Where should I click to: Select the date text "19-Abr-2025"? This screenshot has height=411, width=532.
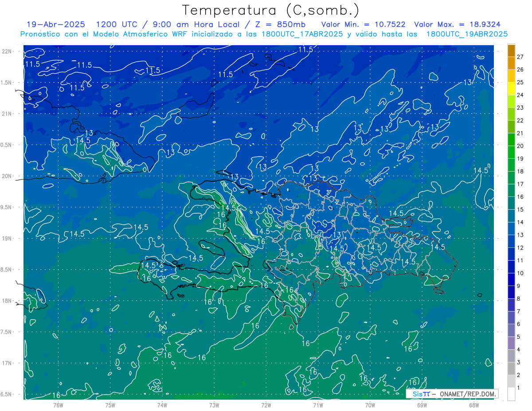[x=56, y=24]
